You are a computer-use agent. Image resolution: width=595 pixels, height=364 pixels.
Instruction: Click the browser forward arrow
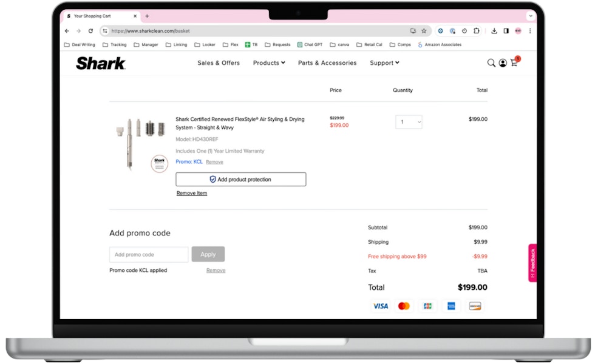(x=78, y=31)
